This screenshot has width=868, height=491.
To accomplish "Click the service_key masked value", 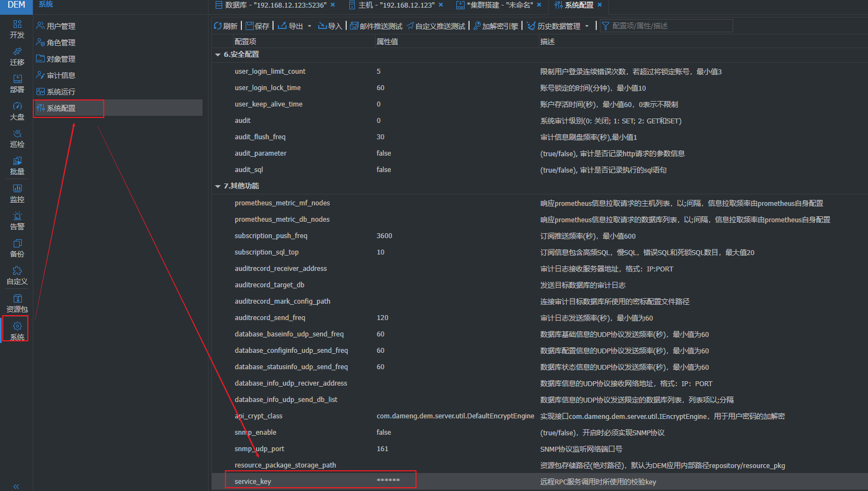I will (388, 481).
